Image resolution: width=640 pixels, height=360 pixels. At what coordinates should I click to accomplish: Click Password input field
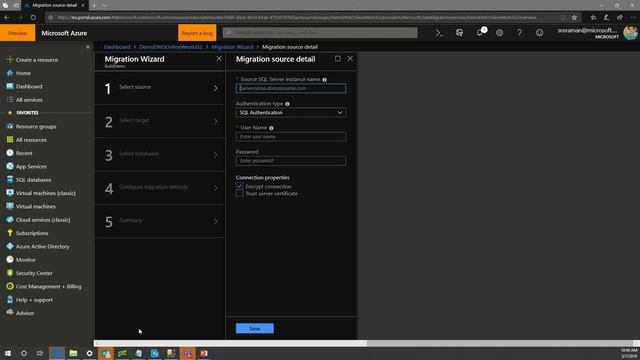[x=291, y=161]
